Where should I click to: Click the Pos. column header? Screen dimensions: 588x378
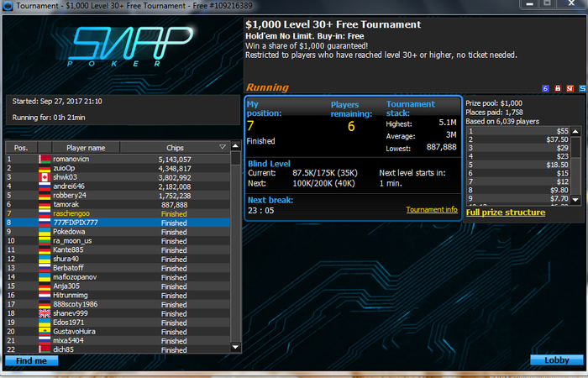tap(21, 147)
